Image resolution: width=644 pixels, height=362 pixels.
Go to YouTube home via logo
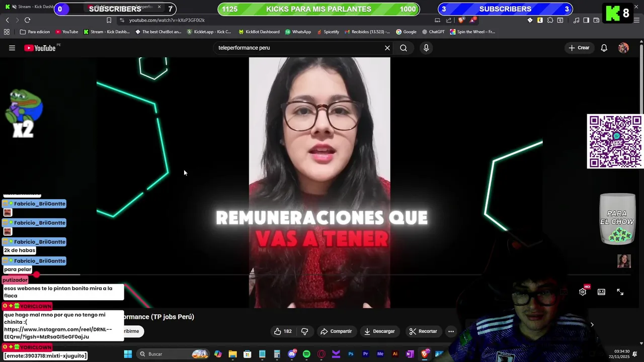tap(40, 48)
